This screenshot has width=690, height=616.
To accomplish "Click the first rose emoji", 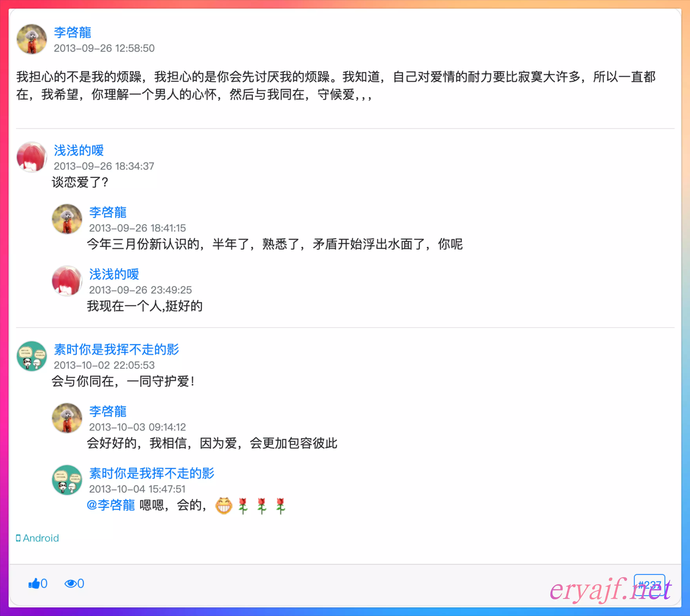I will coord(243,506).
